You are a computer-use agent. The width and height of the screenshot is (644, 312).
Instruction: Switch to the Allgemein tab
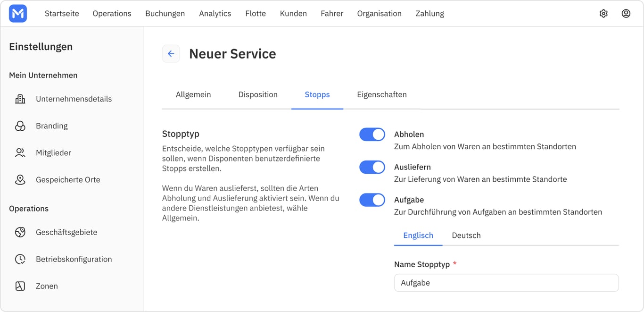coord(193,95)
